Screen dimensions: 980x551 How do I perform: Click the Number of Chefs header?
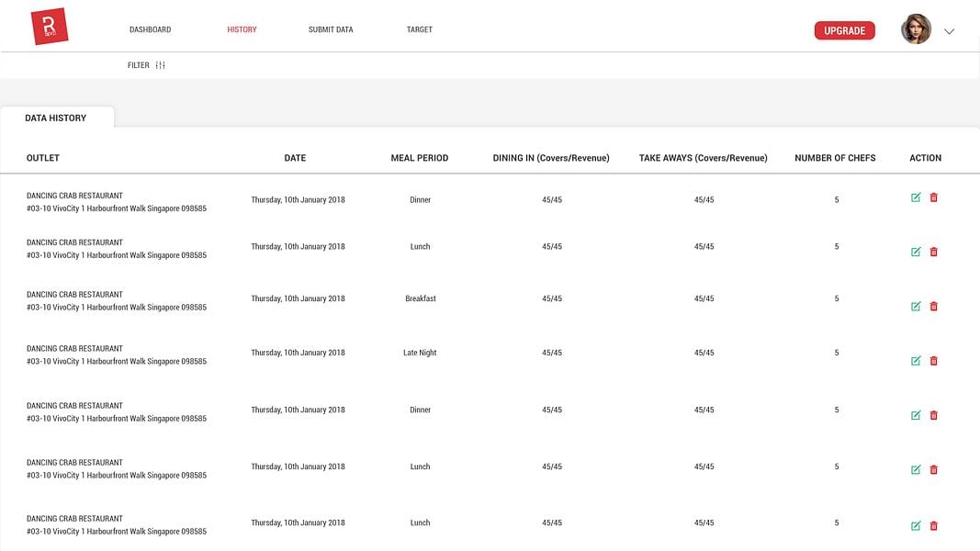835,158
